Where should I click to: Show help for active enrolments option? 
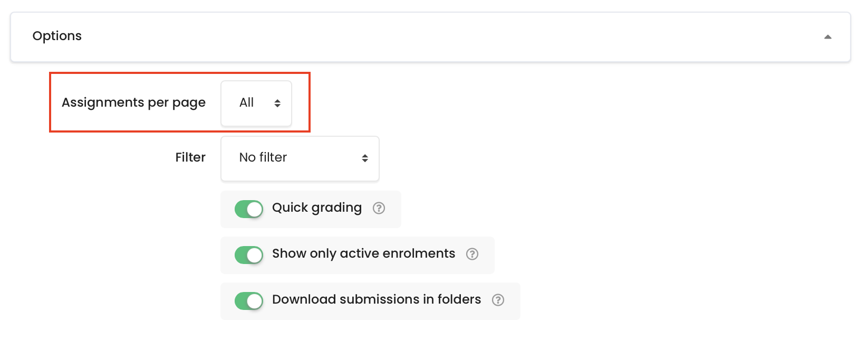click(472, 254)
